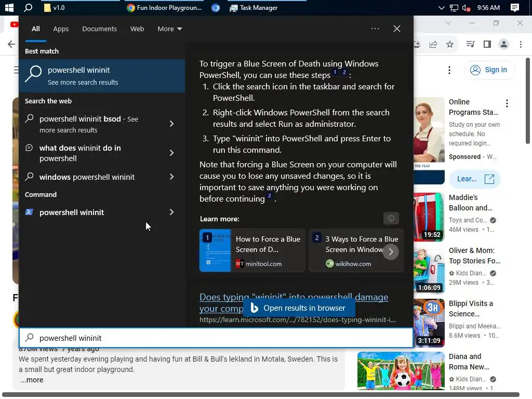Viewport: 532px width, 399px height.
Task: Expand what does wininit do suggestion arrow
Action: (x=171, y=153)
